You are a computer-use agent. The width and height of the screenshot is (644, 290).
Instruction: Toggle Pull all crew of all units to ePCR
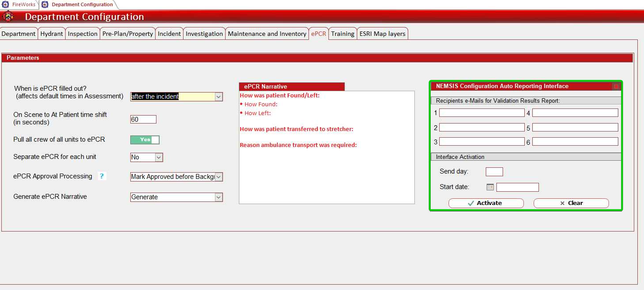[x=144, y=139]
